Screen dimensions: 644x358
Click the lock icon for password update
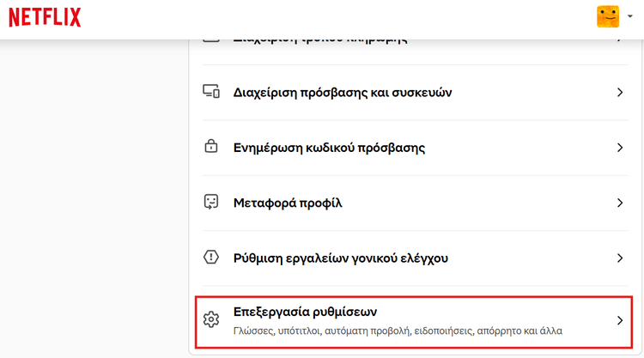click(211, 147)
